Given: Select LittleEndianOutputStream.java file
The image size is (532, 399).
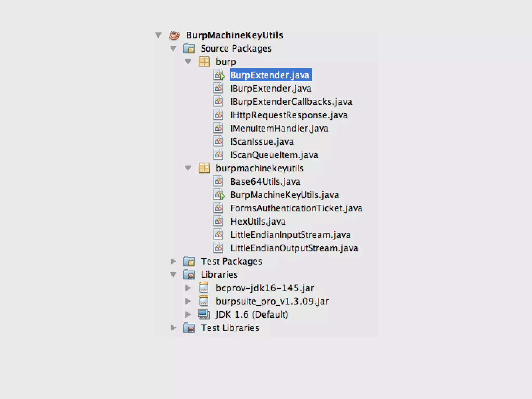Looking at the screenshot, I should pos(294,248).
